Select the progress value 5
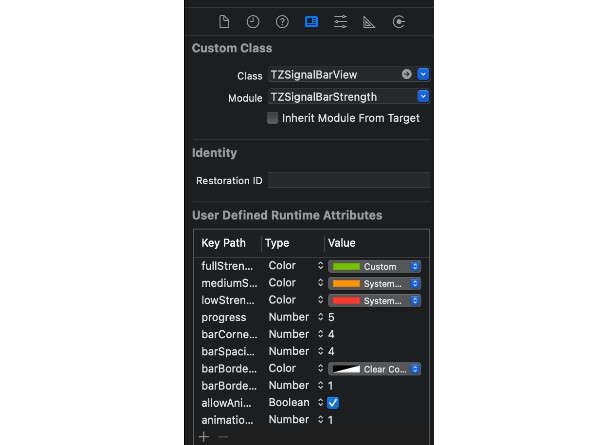This screenshot has width=604, height=445. pos(331,317)
